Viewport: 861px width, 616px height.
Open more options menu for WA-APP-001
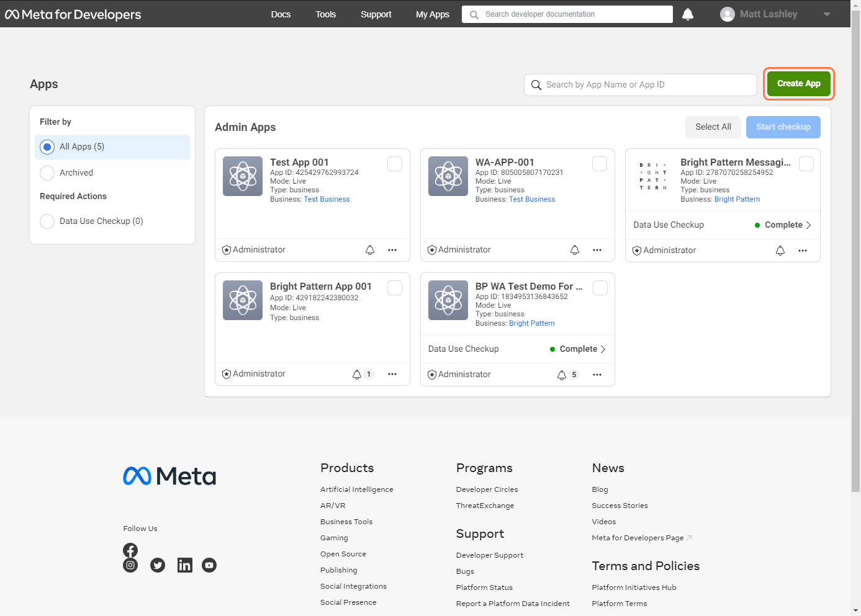click(x=597, y=250)
